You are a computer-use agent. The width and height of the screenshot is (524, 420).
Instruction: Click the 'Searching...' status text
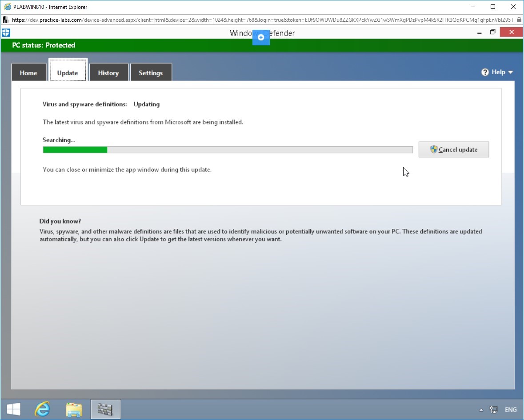coord(59,140)
